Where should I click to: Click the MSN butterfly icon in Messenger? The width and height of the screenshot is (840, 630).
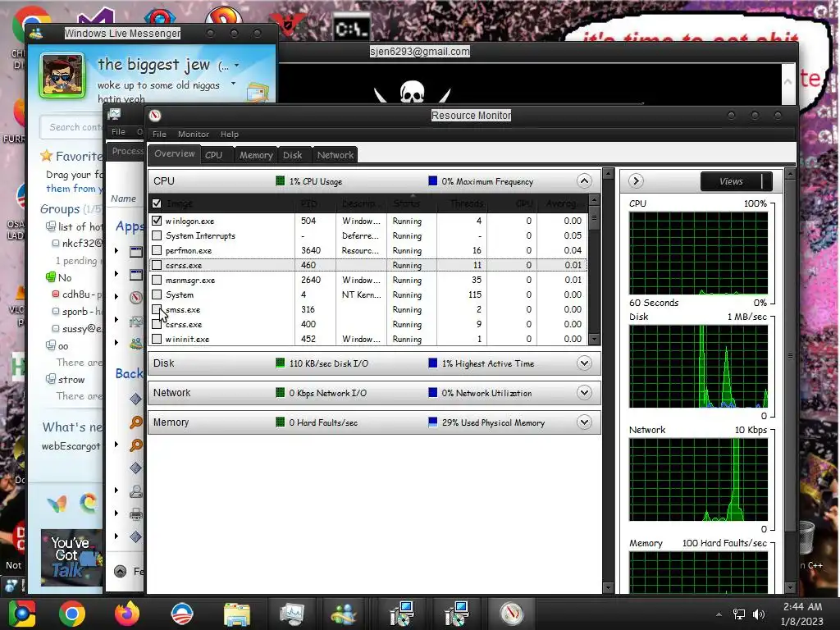tap(57, 504)
